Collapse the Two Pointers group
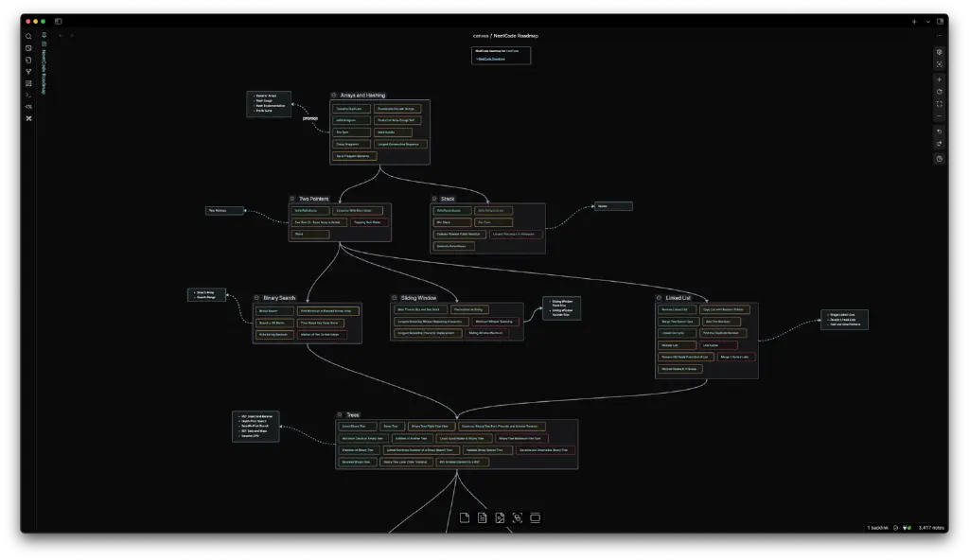 [292, 199]
